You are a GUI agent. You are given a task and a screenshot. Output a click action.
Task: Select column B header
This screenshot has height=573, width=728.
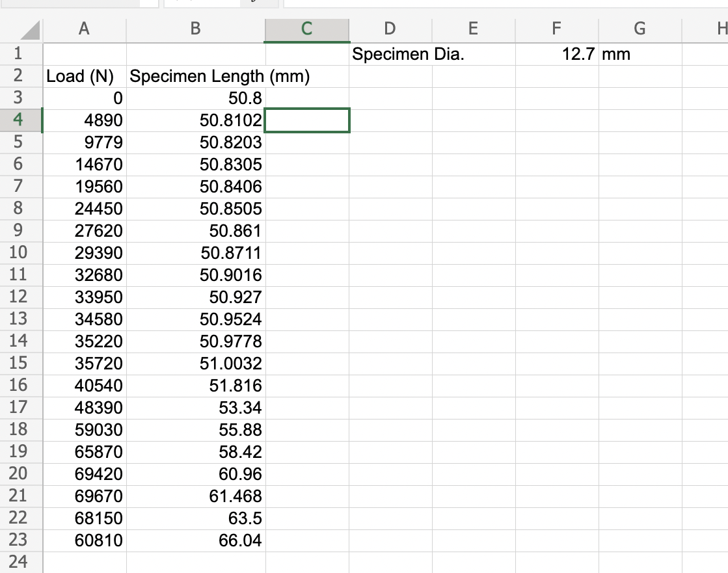click(195, 29)
